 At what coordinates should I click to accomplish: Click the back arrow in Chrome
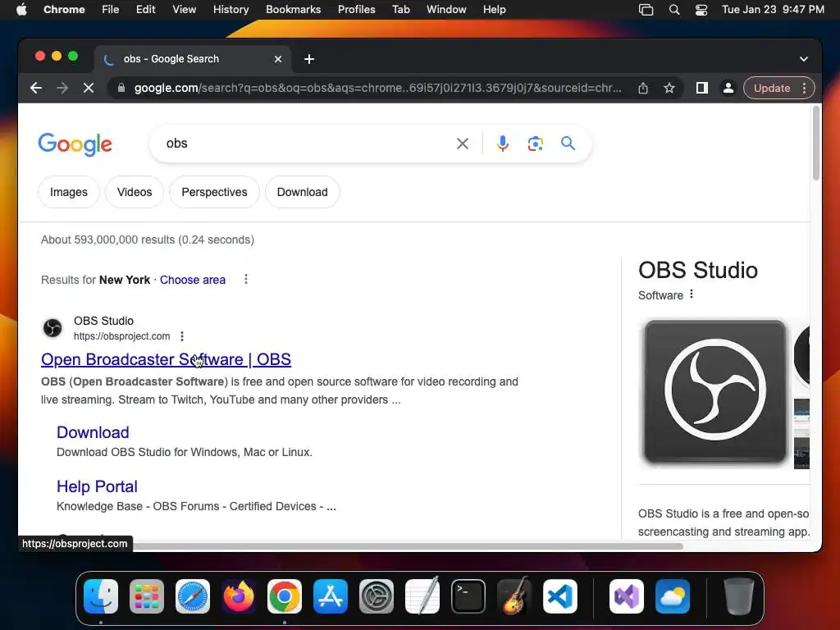[36, 88]
